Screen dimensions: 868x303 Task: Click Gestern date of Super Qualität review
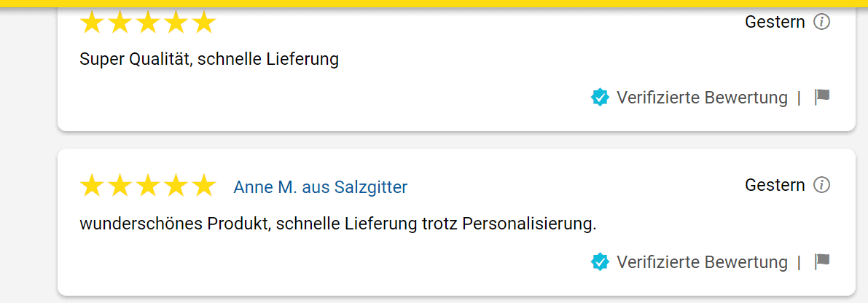tap(775, 22)
